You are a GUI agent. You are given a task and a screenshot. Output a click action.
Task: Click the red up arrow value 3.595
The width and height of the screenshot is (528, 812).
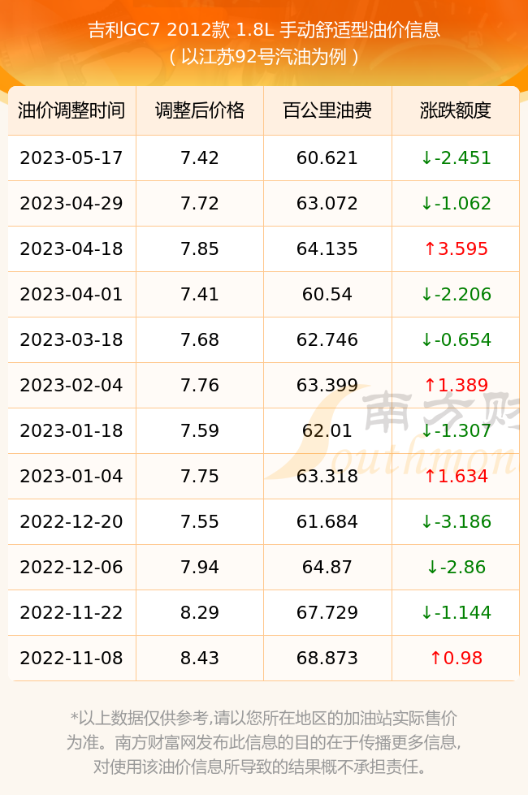click(456, 249)
